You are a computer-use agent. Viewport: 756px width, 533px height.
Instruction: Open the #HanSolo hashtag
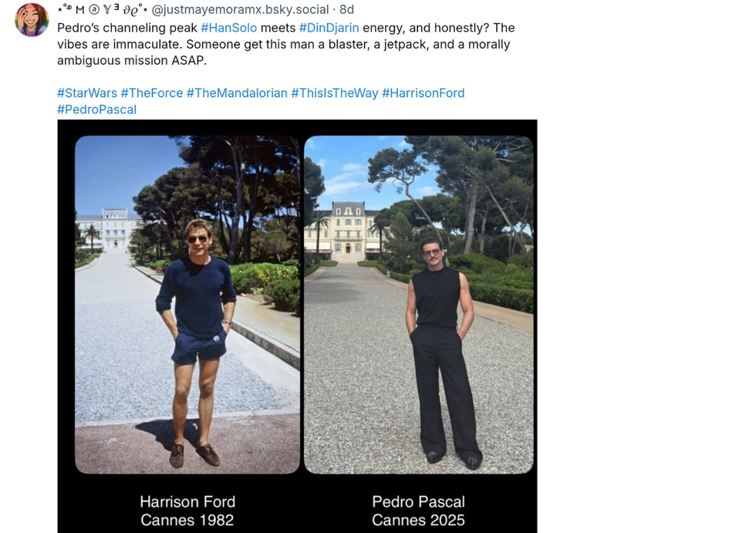[x=228, y=28]
